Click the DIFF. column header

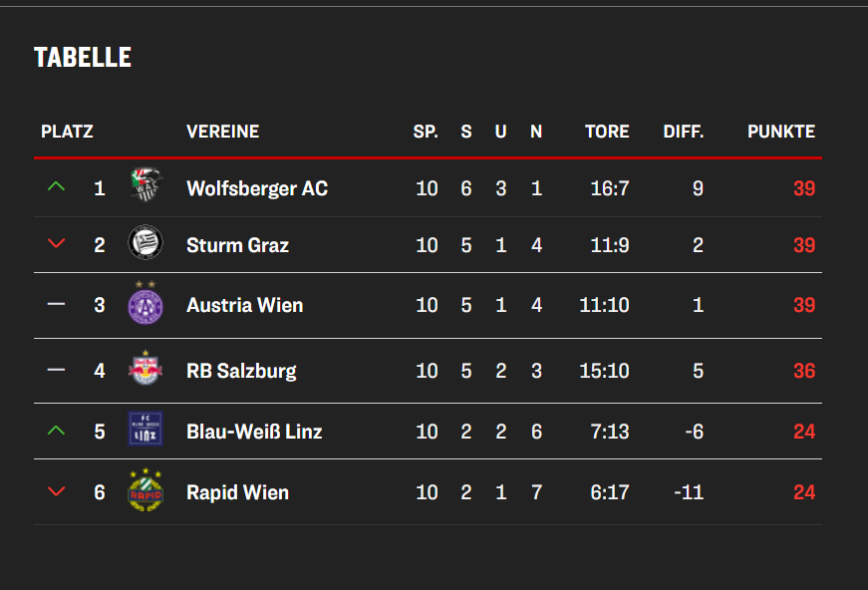(x=683, y=132)
